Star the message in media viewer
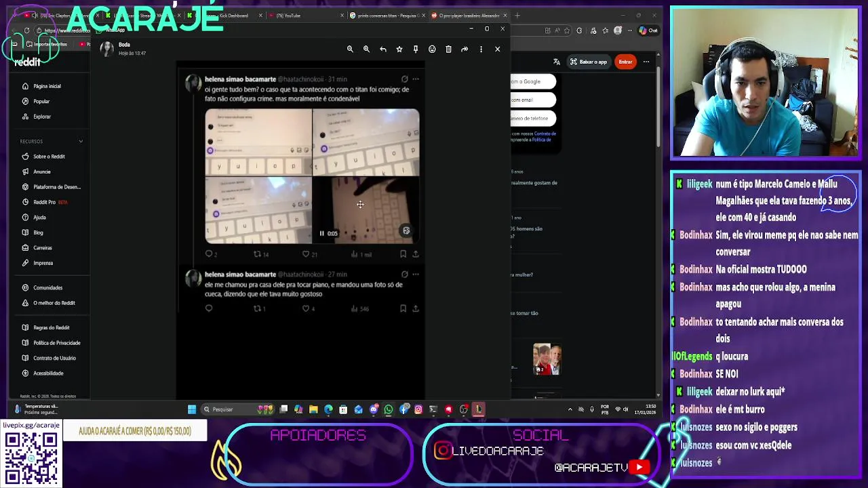The height and width of the screenshot is (488, 868). click(x=399, y=49)
